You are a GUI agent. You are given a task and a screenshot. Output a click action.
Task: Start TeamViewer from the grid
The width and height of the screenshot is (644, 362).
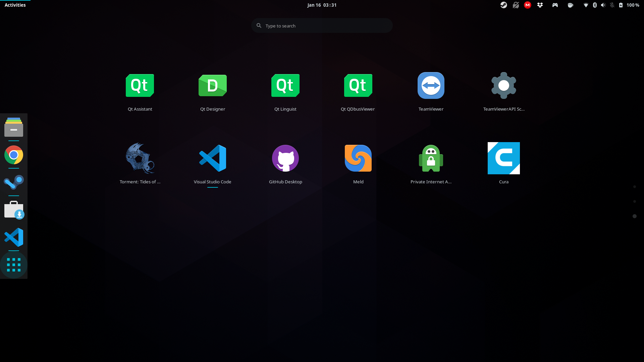point(431,86)
